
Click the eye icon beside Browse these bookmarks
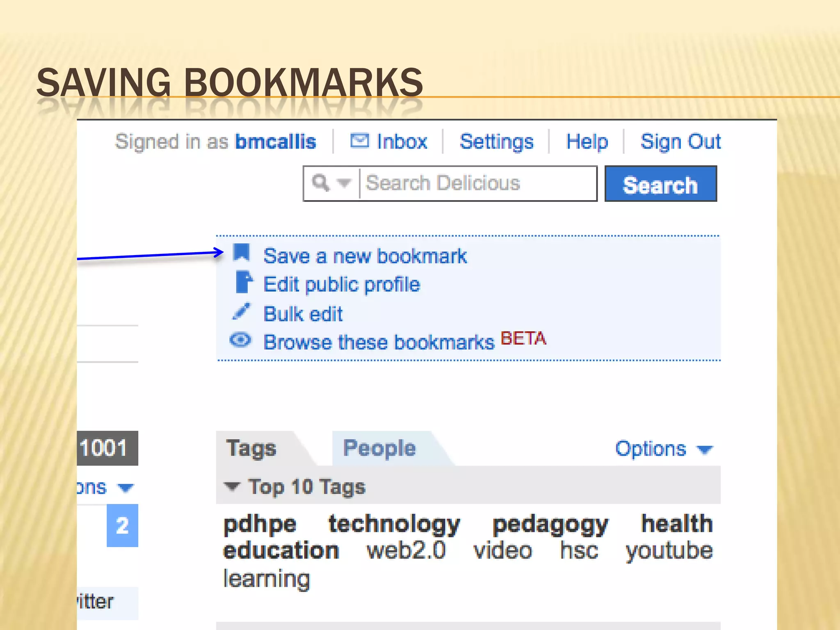240,340
